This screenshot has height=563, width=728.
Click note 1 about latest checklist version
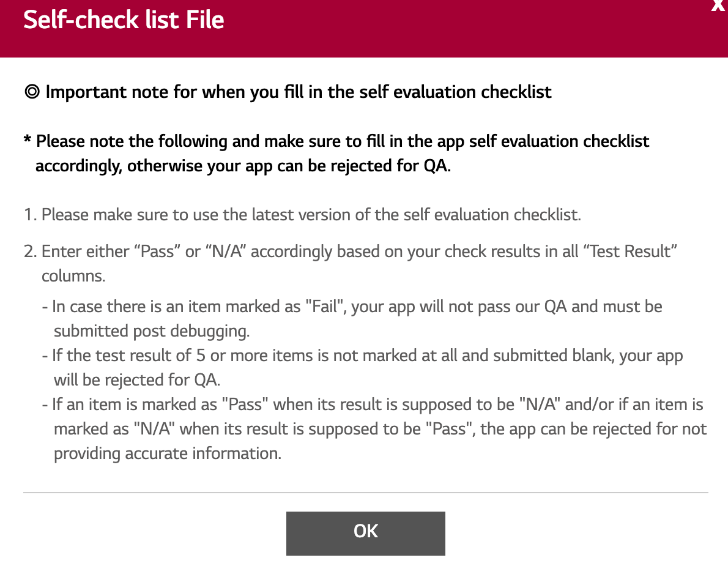tap(302, 215)
